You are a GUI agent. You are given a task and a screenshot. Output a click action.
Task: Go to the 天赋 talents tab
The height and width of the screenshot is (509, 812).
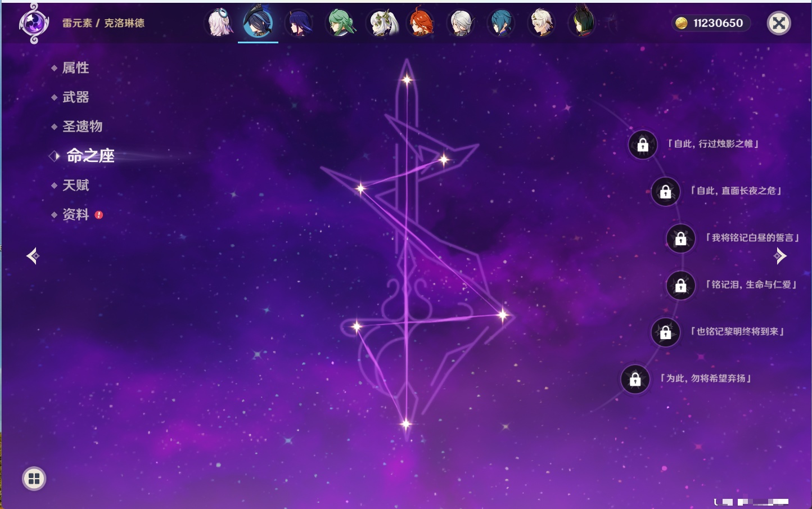pyautogui.click(x=75, y=185)
